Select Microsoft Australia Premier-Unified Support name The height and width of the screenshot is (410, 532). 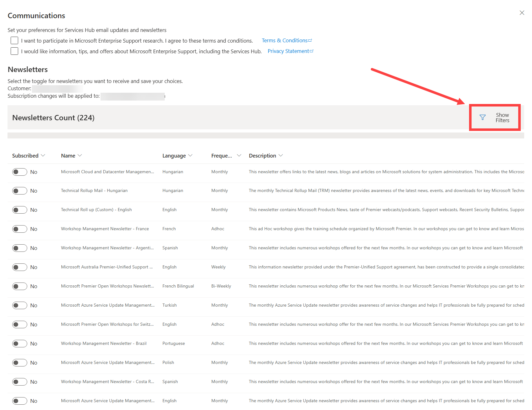[x=107, y=267]
